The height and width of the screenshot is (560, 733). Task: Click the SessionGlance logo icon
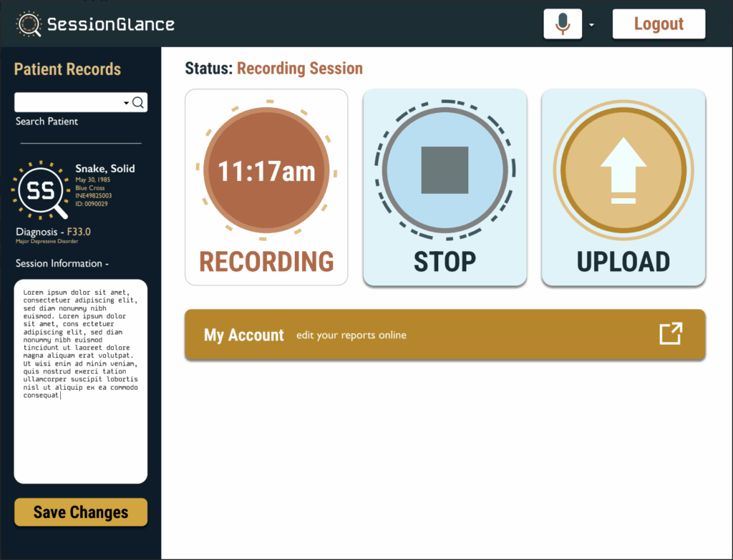coord(29,24)
